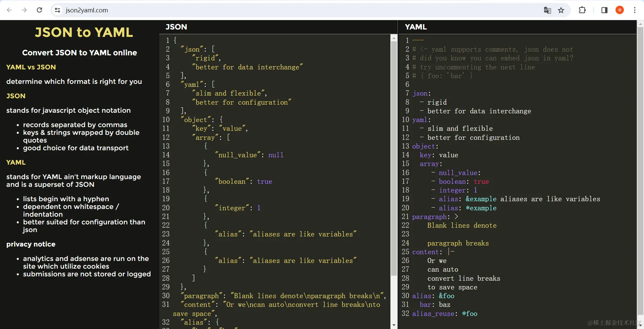Go forward to the next page
Viewport: 644px width, 329px height.
pos(24,10)
